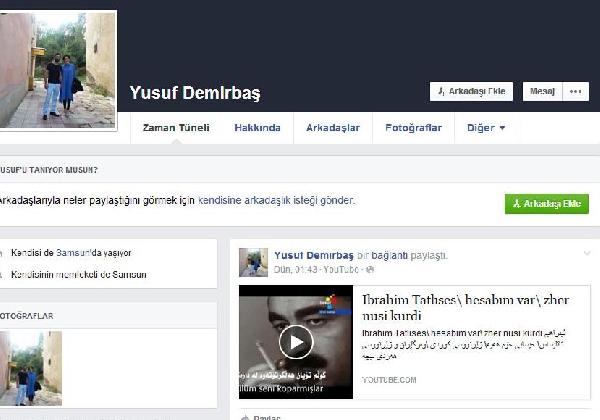Open Yusuf Demirbaş name link in post

pyautogui.click(x=314, y=255)
